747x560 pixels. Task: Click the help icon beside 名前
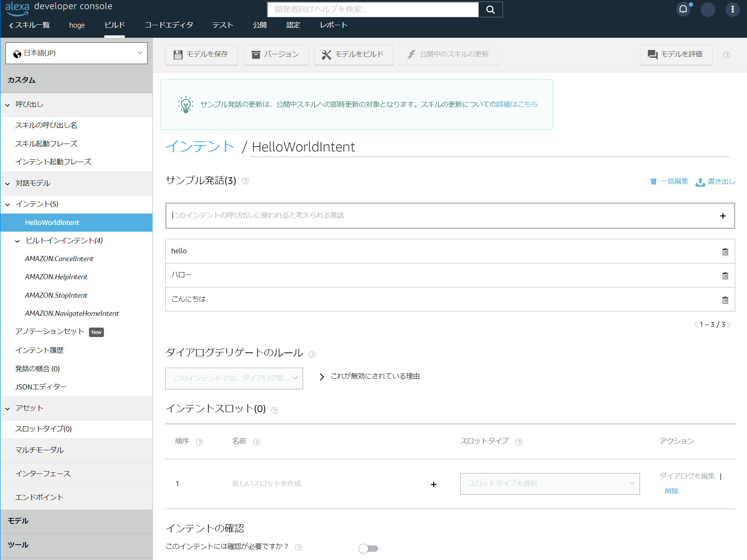pyautogui.click(x=257, y=442)
